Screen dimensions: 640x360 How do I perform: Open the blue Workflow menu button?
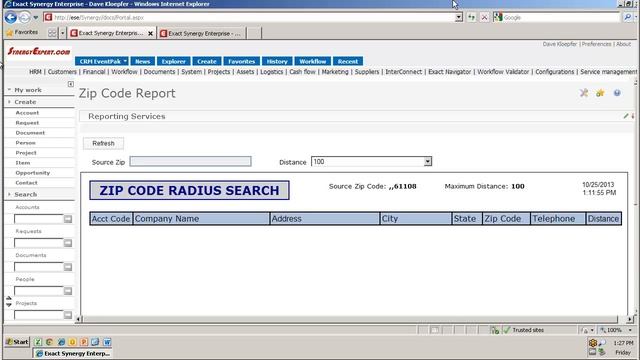(313, 61)
